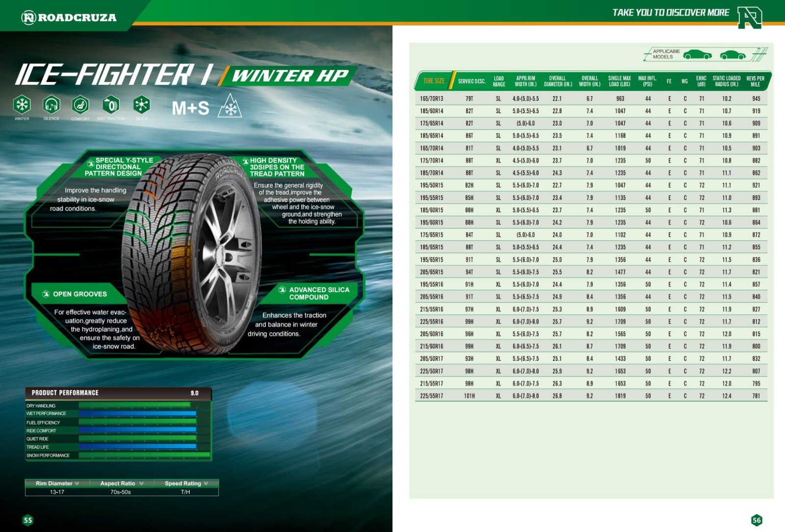Click the Silence headphones hexagon icon
The width and height of the screenshot is (785, 532).
[52, 104]
